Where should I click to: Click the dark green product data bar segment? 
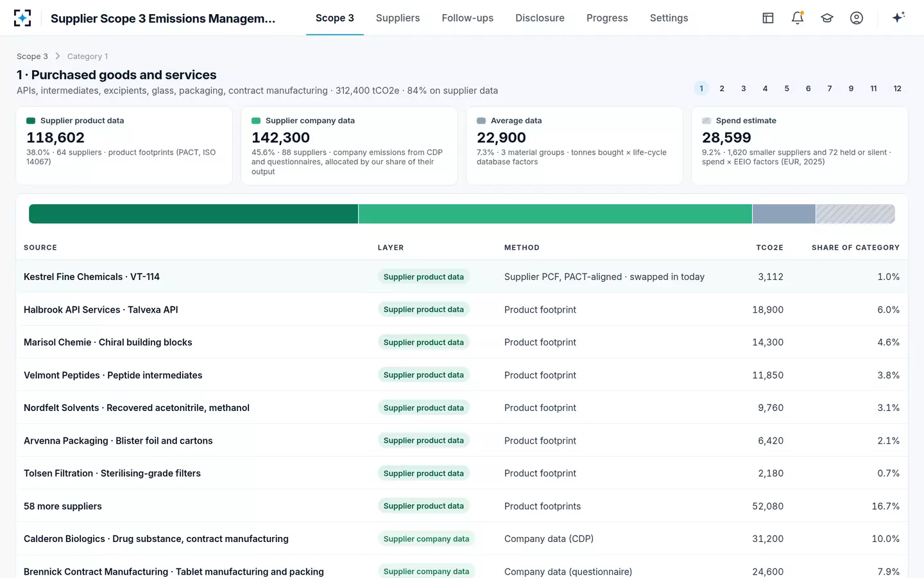(193, 214)
